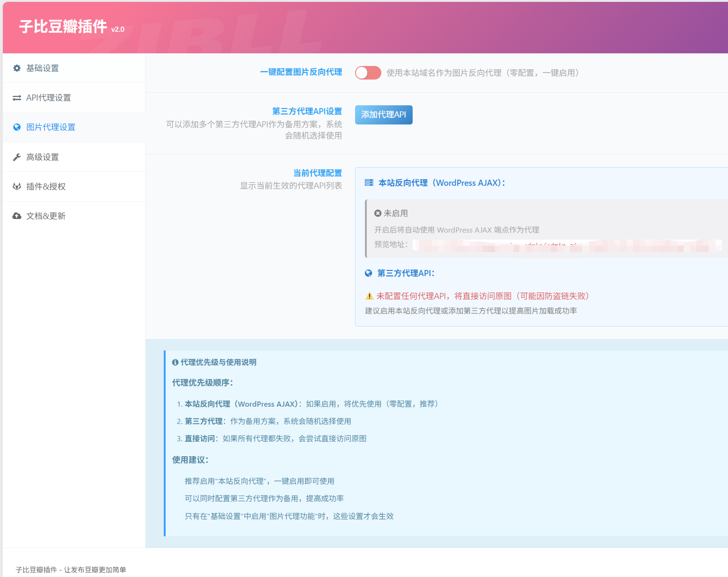Click the 添加代理API button
Screen dimensions: 728x577
click(383, 115)
